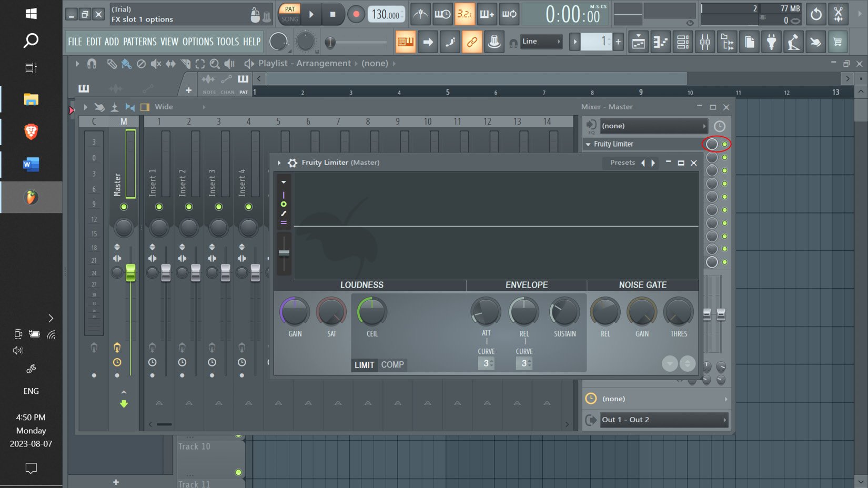Image resolution: width=868 pixels, height=488 pixels.
Task: Open the mixer input (none) dropdown
Action: coord(653,126)
